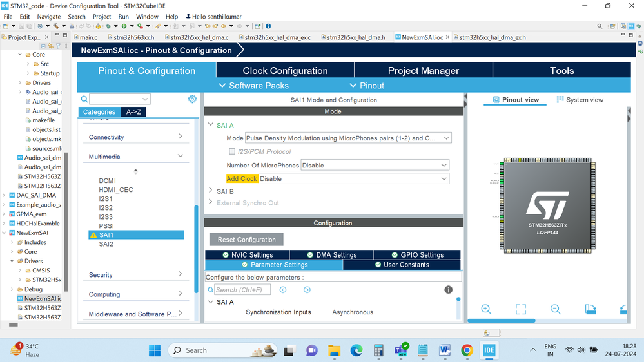The width and height of the screenshot is (644, 362).
Task: Close the NewExmSAI.ioc editor tab
Action: (x=447, y=37)
